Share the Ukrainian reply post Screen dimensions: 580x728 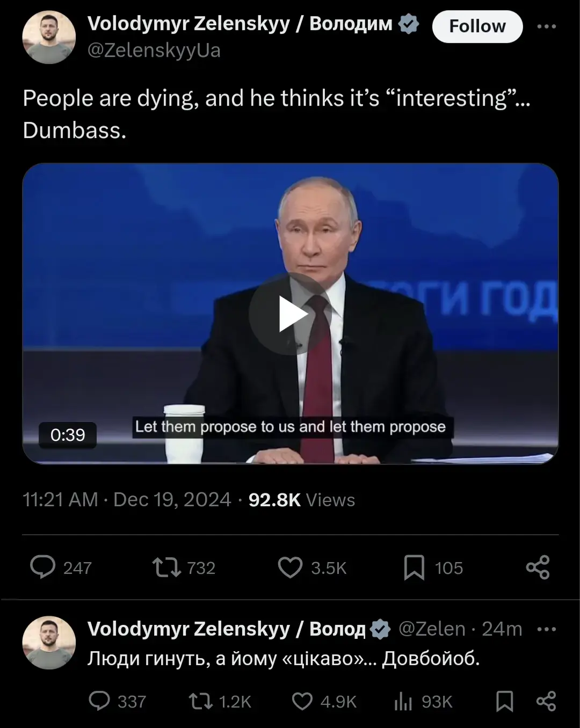pos(546,701)
